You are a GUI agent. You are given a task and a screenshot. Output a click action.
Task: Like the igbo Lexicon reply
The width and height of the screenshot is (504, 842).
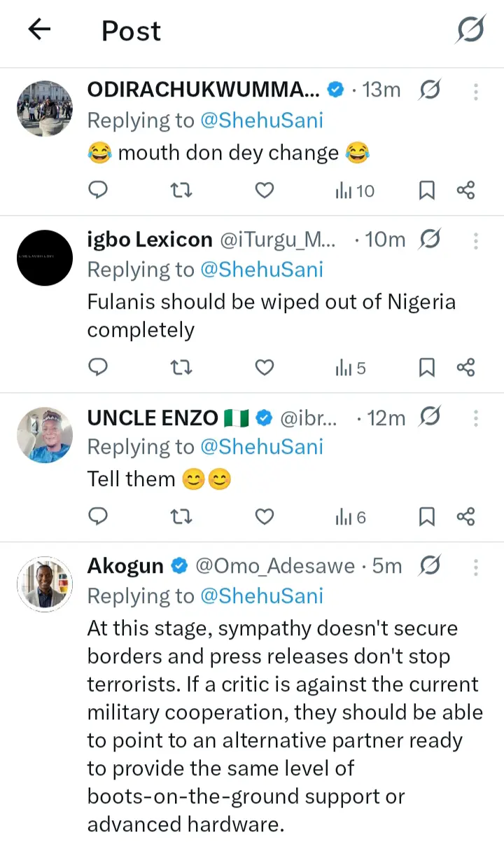tap(264, 367)
